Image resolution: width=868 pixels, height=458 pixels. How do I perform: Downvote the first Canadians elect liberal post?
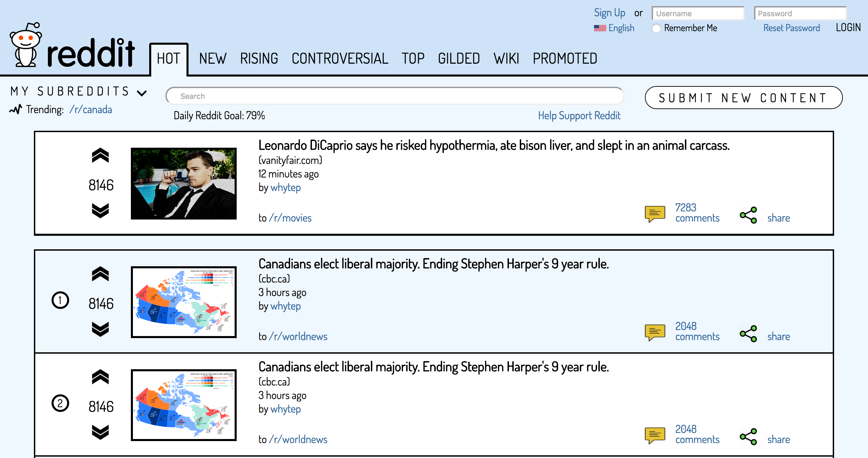[x=100, y=329]
